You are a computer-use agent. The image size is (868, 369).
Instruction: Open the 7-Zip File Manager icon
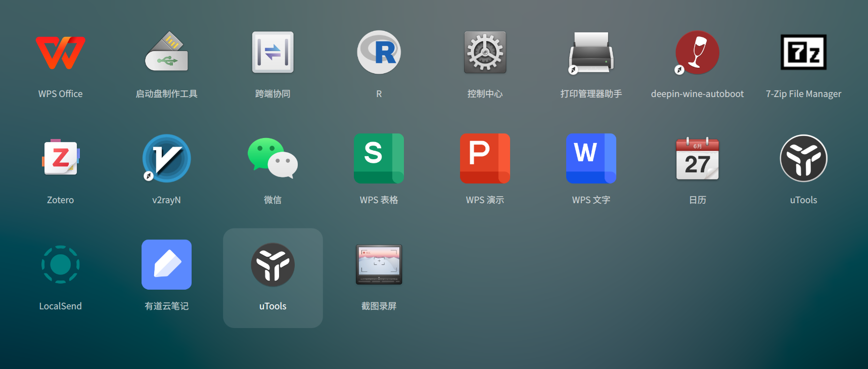pos(804,52)
